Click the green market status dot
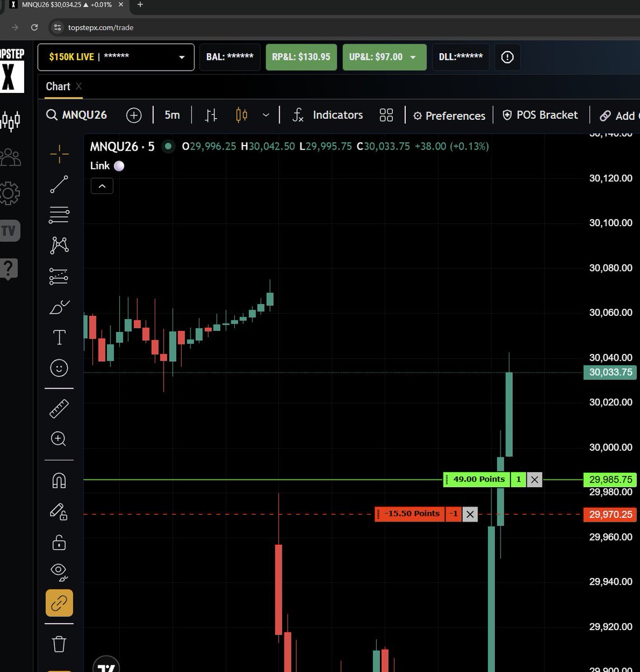 pyautogui.click(x=168, y=147)
